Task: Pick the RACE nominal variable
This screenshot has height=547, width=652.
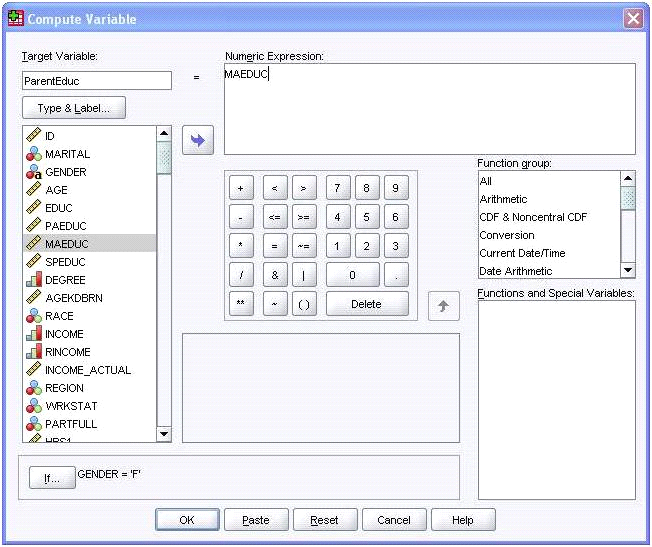Action: tap(89, 316)
